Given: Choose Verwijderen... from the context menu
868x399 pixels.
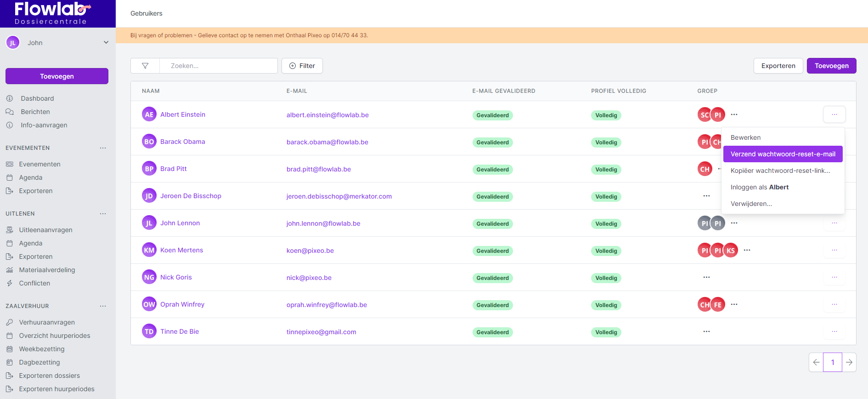Looking at the screenshot, I should coord(751,204).
